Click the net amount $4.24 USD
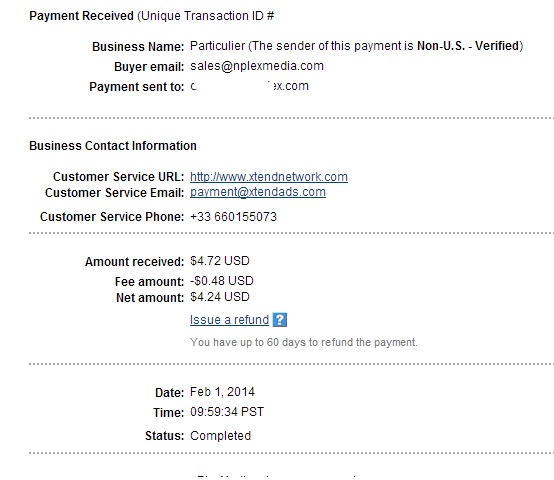Image resolution: width=554 pixels, height=480 pixels. click(220, 297)
